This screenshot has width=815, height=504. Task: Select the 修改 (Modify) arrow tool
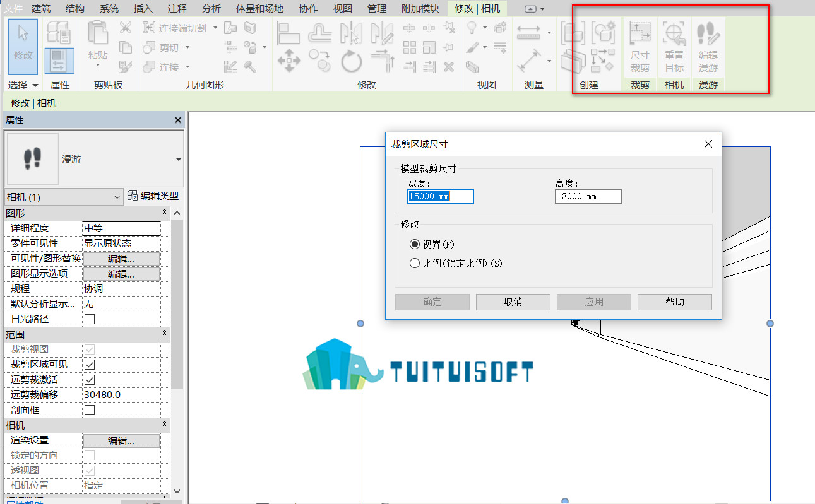[x=23, y=46]
